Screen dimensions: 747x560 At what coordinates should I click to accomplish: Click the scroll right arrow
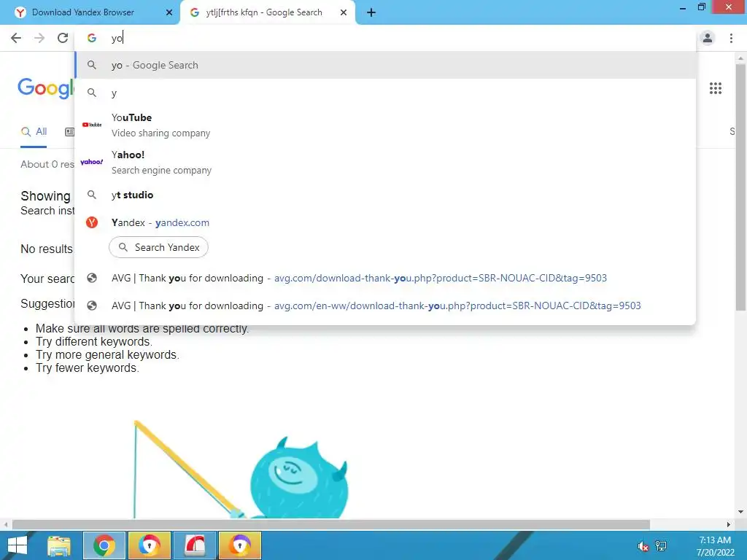(729, 524)
